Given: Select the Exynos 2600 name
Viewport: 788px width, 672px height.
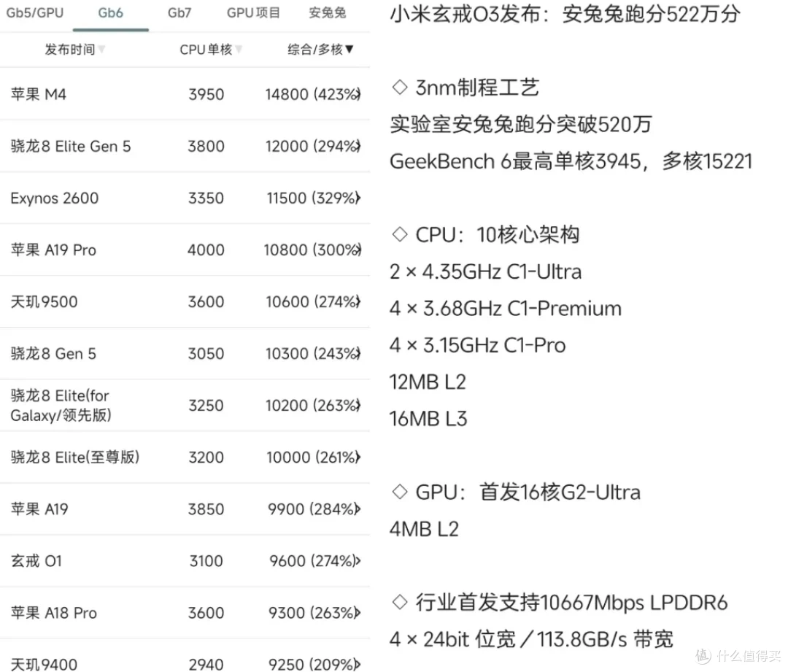Looking at the screenshot, I should (x=54, y=198).
